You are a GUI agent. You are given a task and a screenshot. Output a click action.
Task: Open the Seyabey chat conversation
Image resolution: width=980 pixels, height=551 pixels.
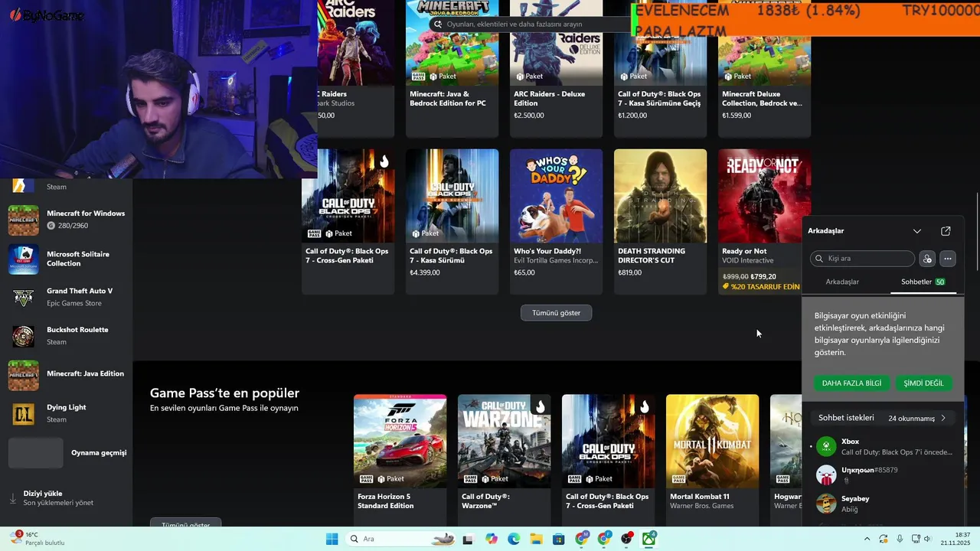[x=882, y=504]
